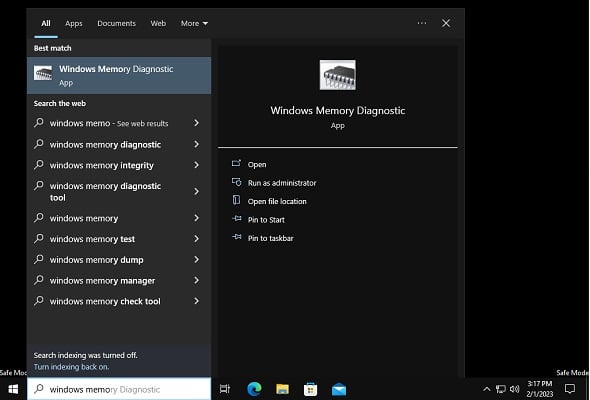Click the Task View icon
This screenshot has height=400, width=590.
[x=225, y=389]
